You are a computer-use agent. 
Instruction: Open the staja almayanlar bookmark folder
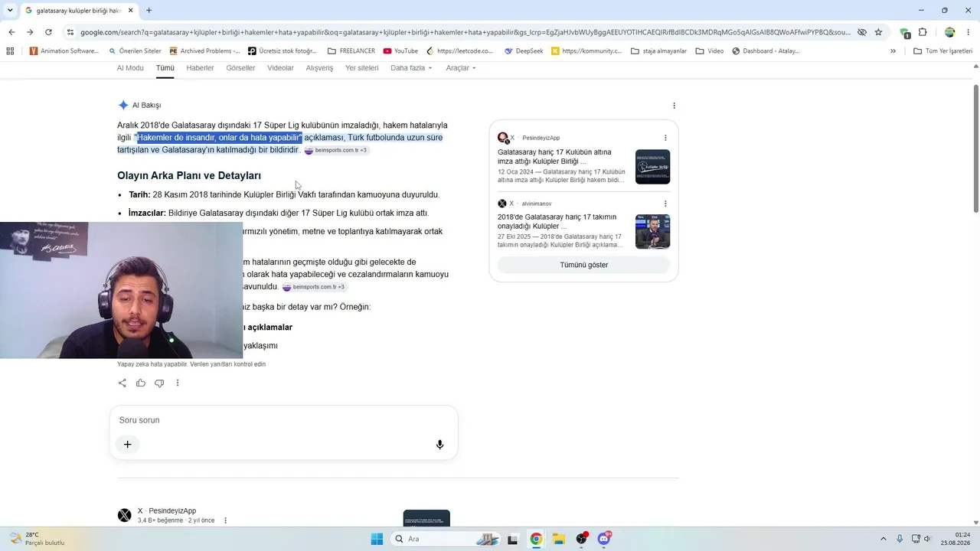[x=658, y=51]
